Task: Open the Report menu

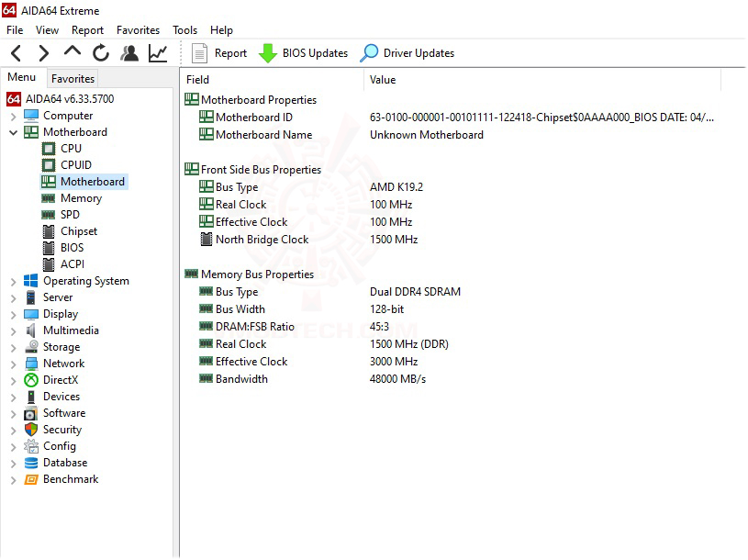Action: 87,30
